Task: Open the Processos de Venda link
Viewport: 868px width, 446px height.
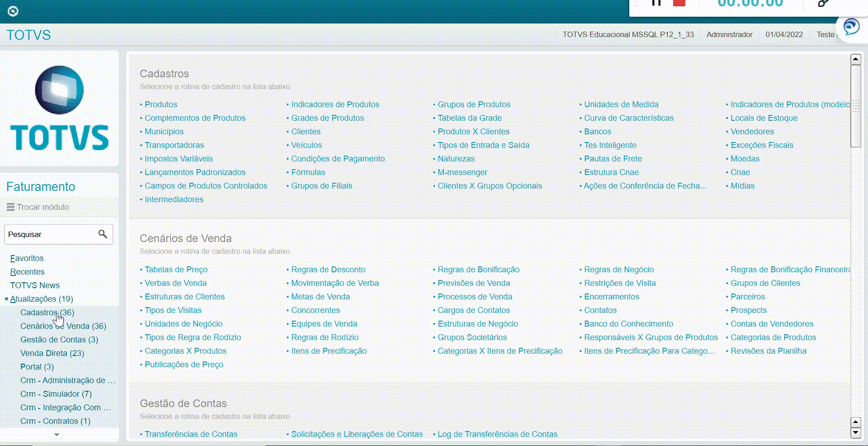Action: [x=475, y=297]
